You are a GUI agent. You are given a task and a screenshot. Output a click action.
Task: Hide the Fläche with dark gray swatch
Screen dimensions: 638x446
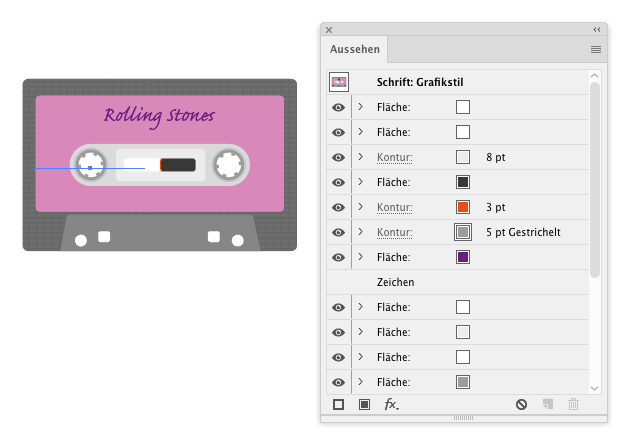pos(338,182)
